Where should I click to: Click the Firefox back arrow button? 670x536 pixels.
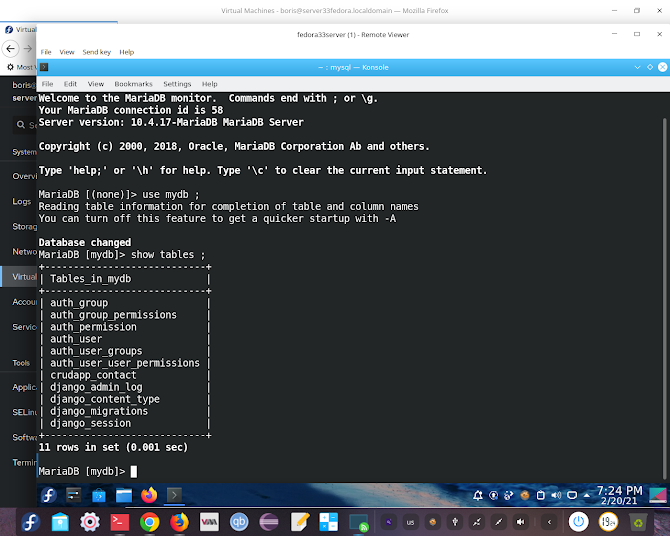coord(10,48)
